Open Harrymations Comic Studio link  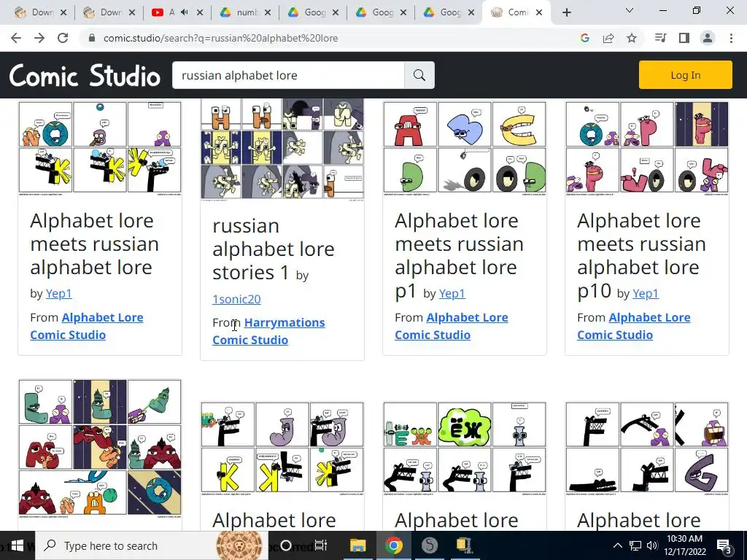pyautogui.click(x=268, y=331)
